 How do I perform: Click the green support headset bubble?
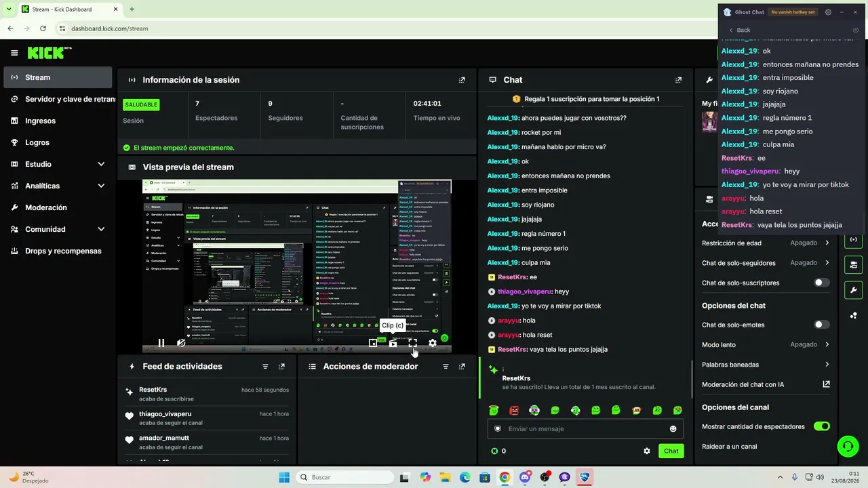pyautogui.click(x=848, y=446)
